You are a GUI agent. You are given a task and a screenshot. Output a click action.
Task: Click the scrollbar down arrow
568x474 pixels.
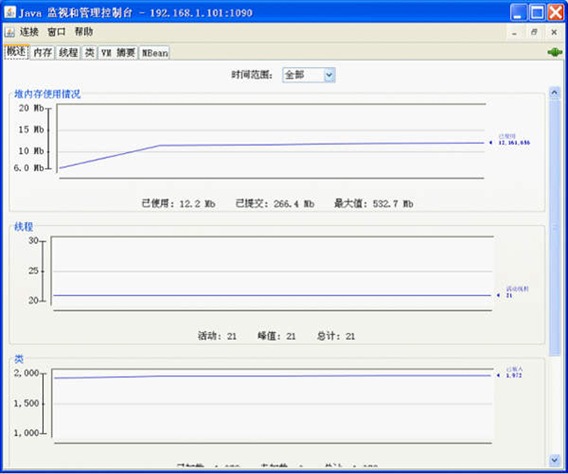(555, 460)
